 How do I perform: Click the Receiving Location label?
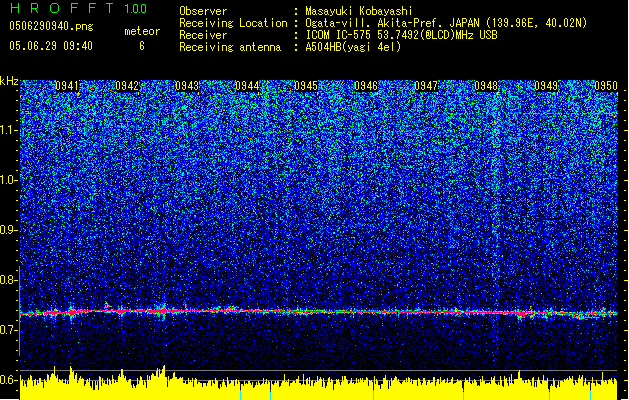(x=233, y=23)
